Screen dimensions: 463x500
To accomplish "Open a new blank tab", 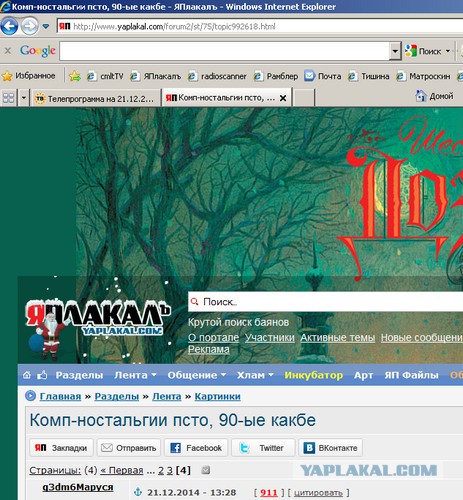I will pos(303,98).
